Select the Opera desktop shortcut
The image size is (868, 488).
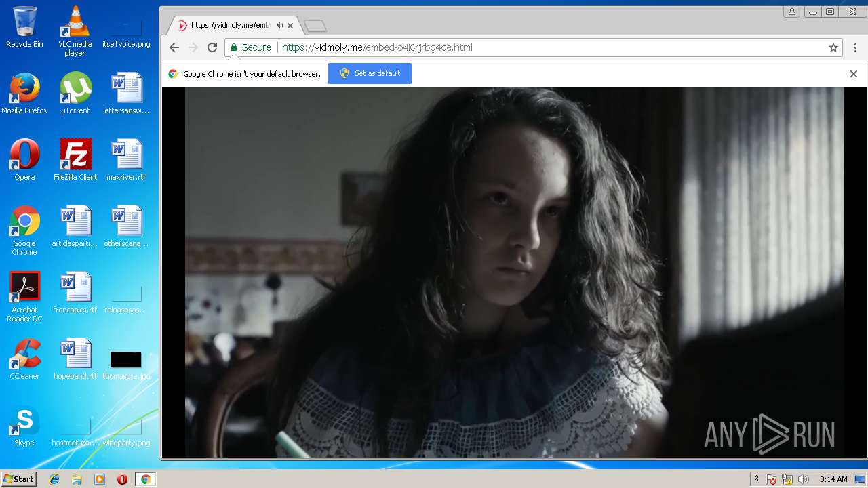(x=24, y=160)
